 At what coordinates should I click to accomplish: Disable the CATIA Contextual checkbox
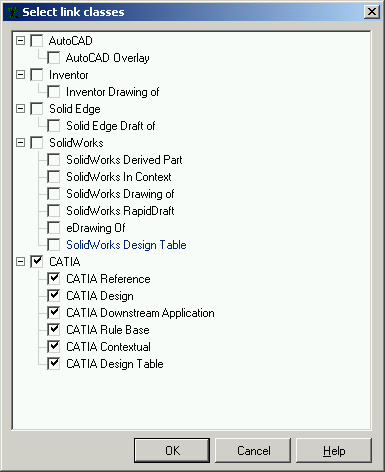click(53, 347)
